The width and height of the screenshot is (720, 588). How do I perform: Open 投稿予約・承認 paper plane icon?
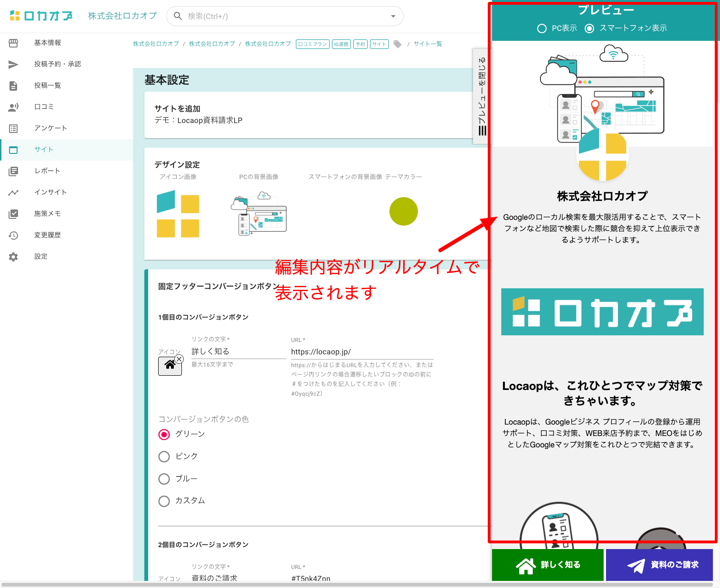[13, 64]
